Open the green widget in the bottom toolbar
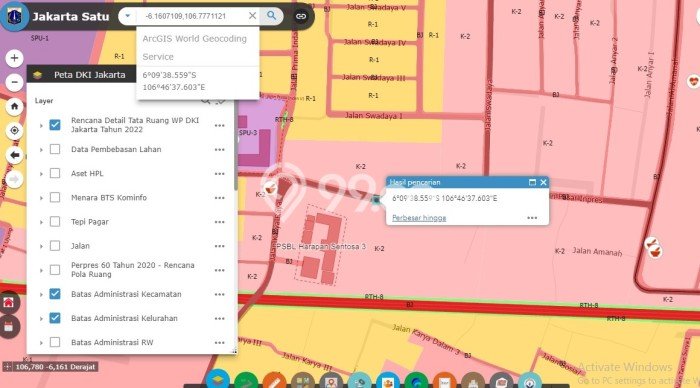 pos(246,381)
